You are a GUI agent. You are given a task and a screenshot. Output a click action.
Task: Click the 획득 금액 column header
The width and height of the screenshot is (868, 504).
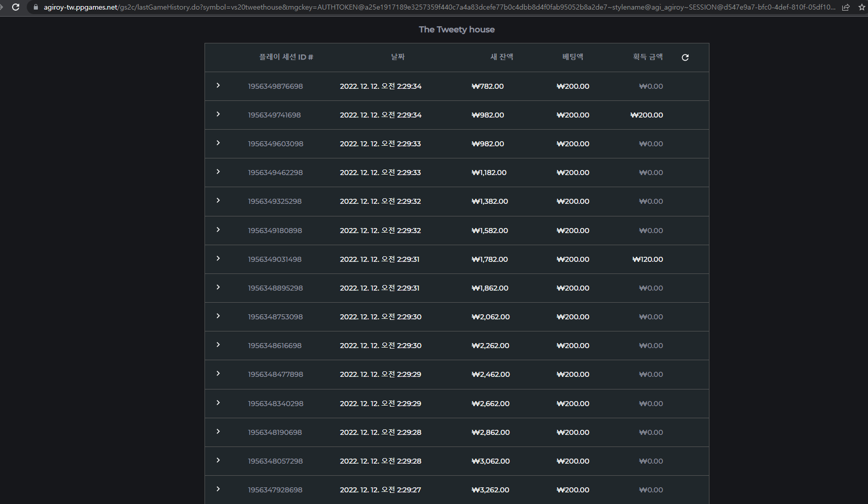pyautogui.click(x=648, y=57)
